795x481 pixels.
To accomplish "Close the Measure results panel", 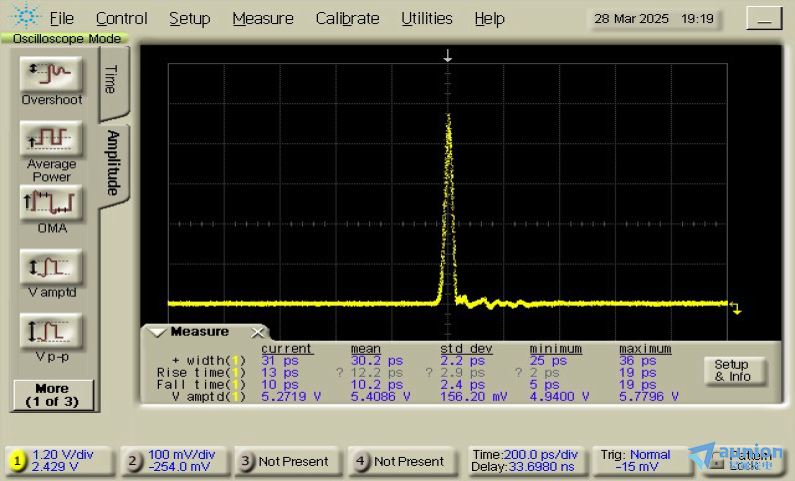I will coord(258,332).
